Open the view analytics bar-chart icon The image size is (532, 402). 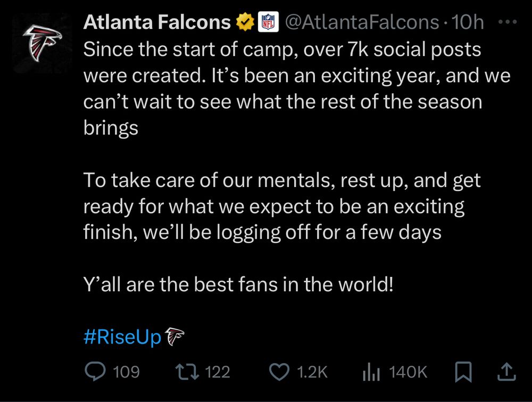pyautogui.click(x=370, y=372)
